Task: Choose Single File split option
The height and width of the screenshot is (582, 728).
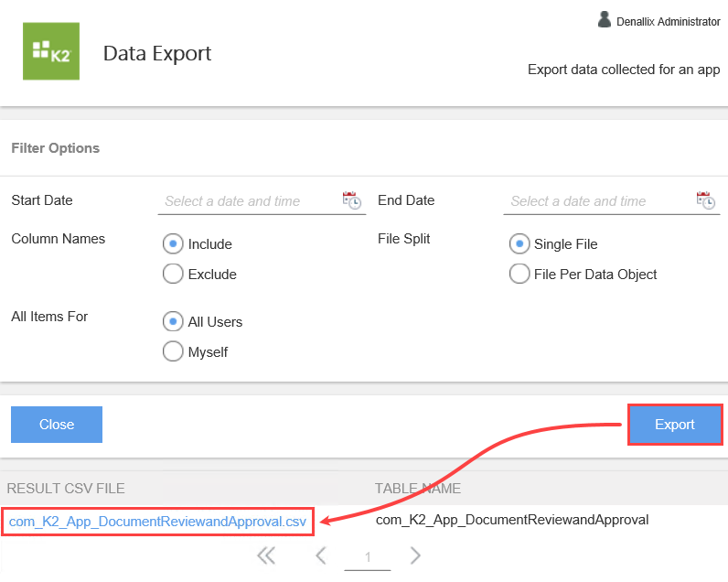Action: tap(519, 244)
